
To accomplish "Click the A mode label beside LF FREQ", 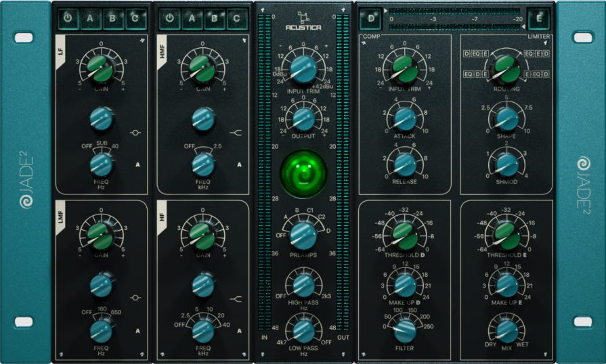I will (137, 165).
